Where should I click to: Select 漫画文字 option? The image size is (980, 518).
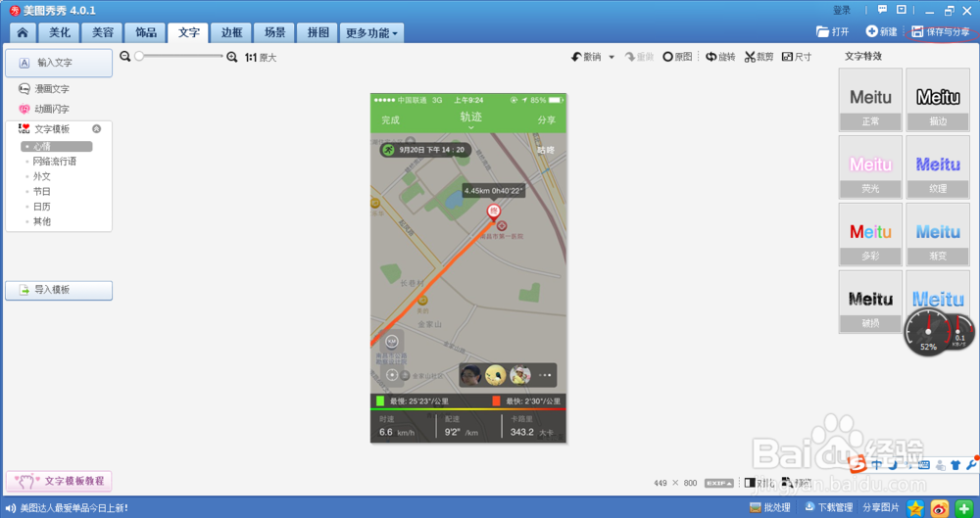pos(44,89)
